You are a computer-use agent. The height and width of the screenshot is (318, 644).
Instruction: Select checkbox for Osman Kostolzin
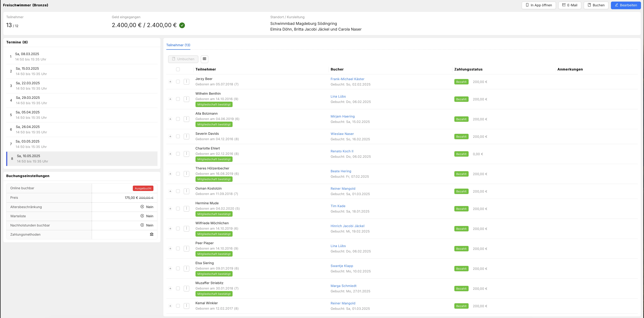pos(178,191)
